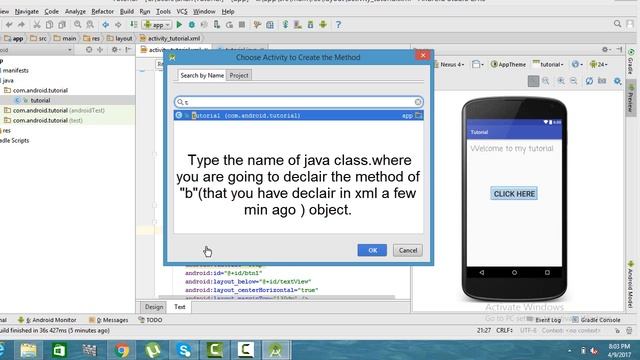
Task: Click the preview Zoom Out icon
Action: coord(573,81)
